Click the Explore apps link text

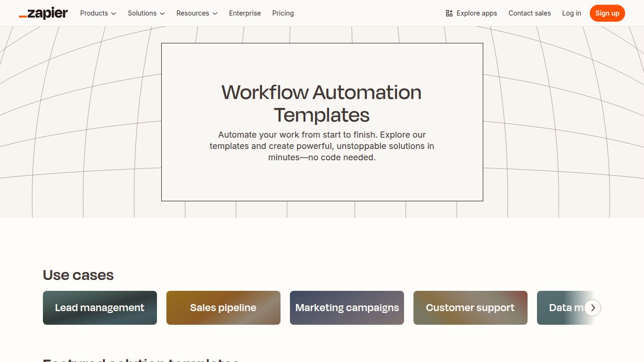pos(477,13)
